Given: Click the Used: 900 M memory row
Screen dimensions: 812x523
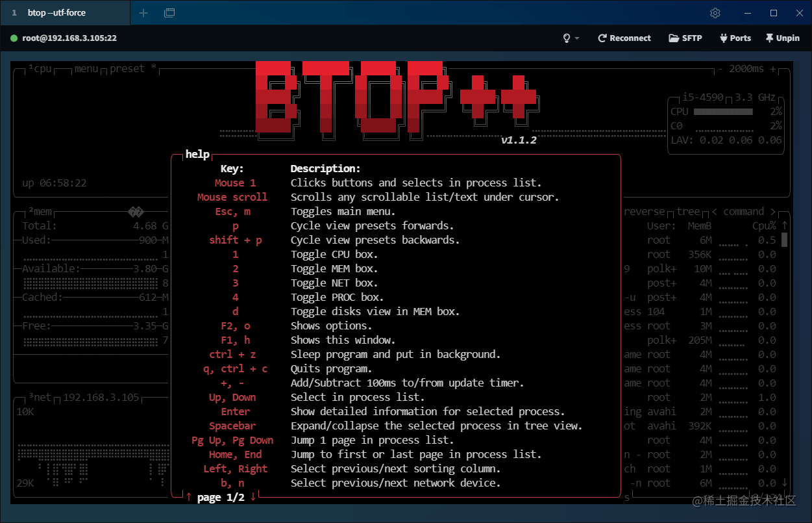Looking at the screenshot, I should [91, 240].
